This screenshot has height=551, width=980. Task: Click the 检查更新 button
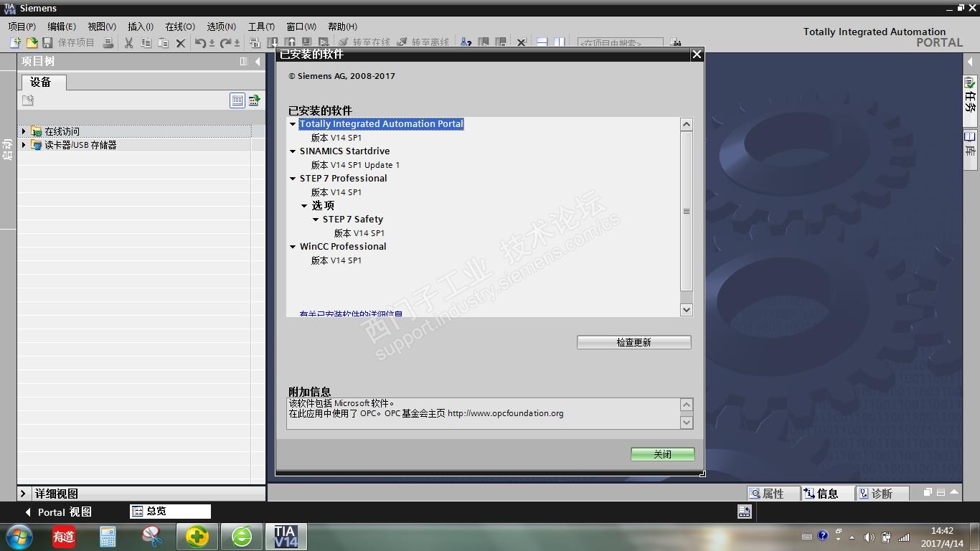634,342
